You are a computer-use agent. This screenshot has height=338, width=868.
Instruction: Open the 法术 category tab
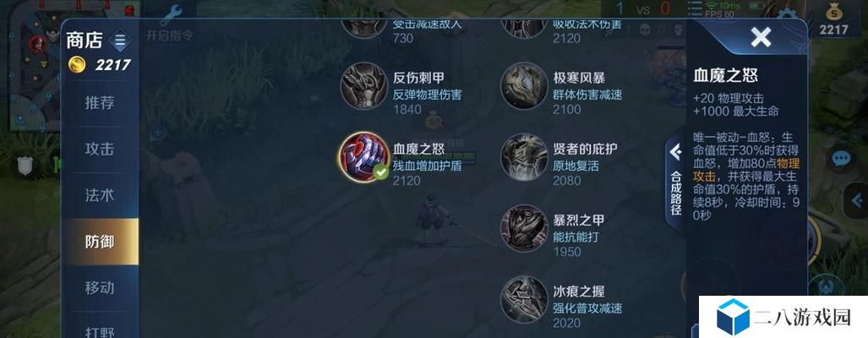point(100,194)
